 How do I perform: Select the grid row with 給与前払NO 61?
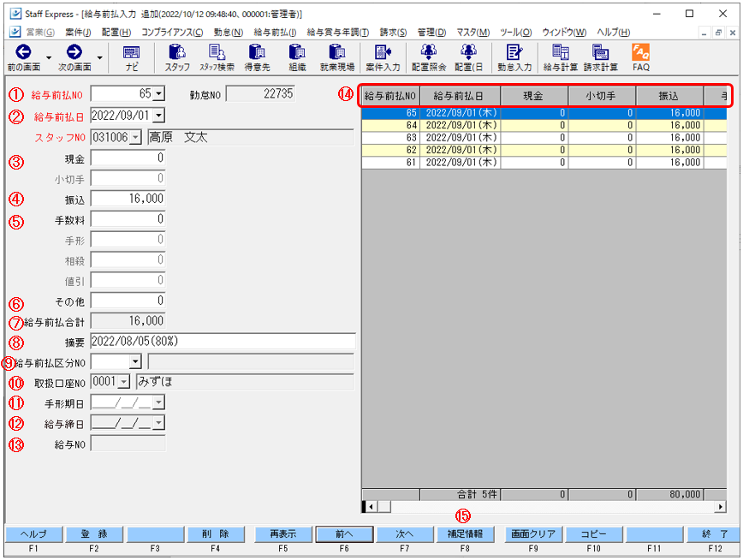tap(544, 162)
